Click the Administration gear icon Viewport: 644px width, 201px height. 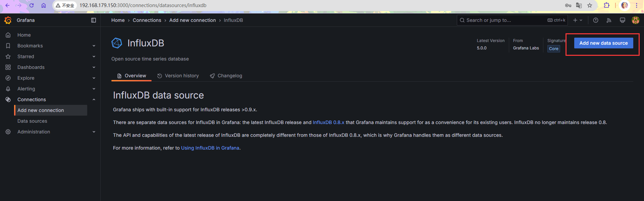pos(8,132)
